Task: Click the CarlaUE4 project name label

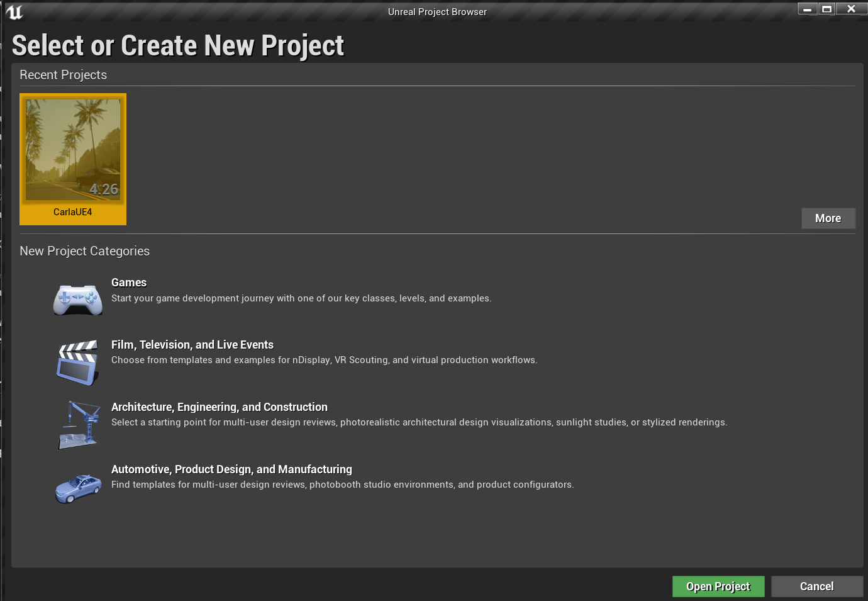Action: [73, 212]
